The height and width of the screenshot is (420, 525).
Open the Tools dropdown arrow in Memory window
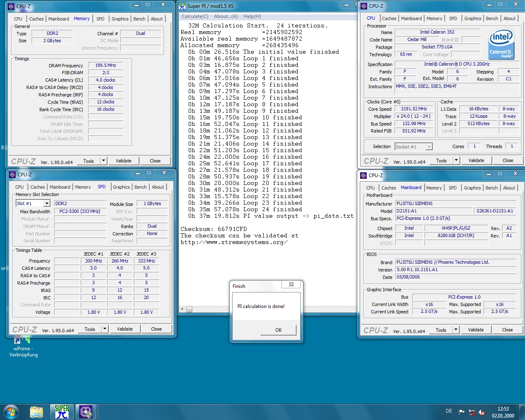104,161
